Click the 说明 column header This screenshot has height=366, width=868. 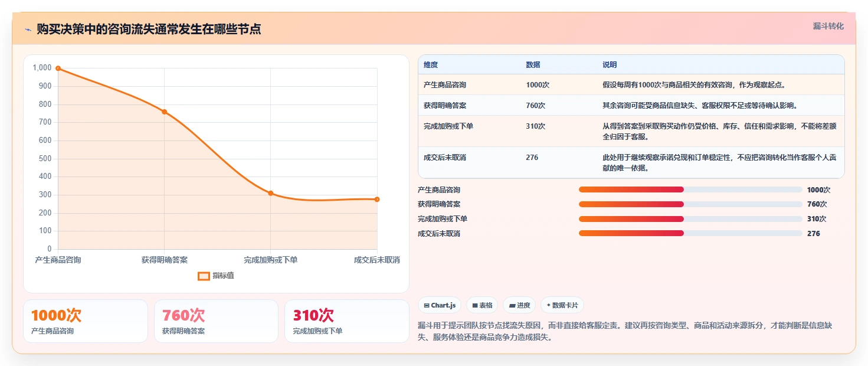610,65
